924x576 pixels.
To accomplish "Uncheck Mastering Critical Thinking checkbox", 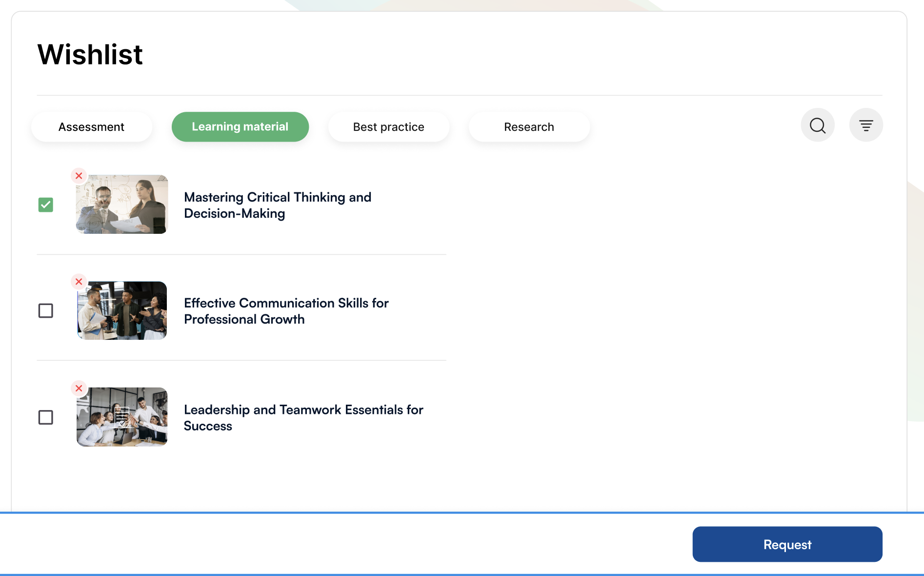I will click(46, 205).
